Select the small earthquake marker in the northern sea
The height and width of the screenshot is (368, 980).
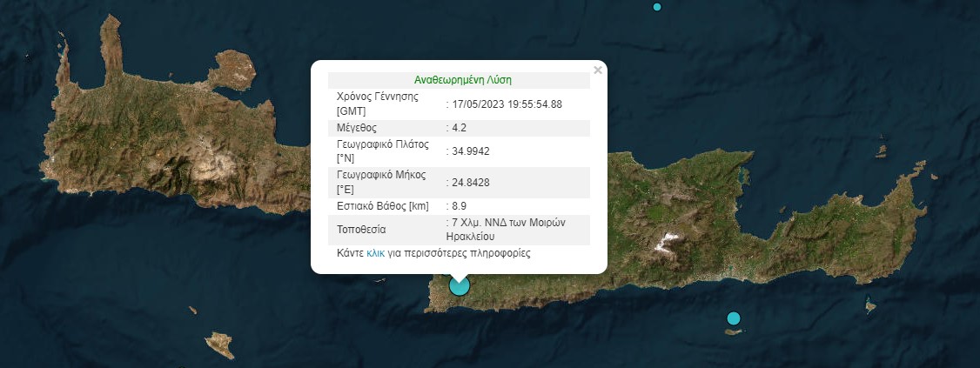[x=657, y=7]
